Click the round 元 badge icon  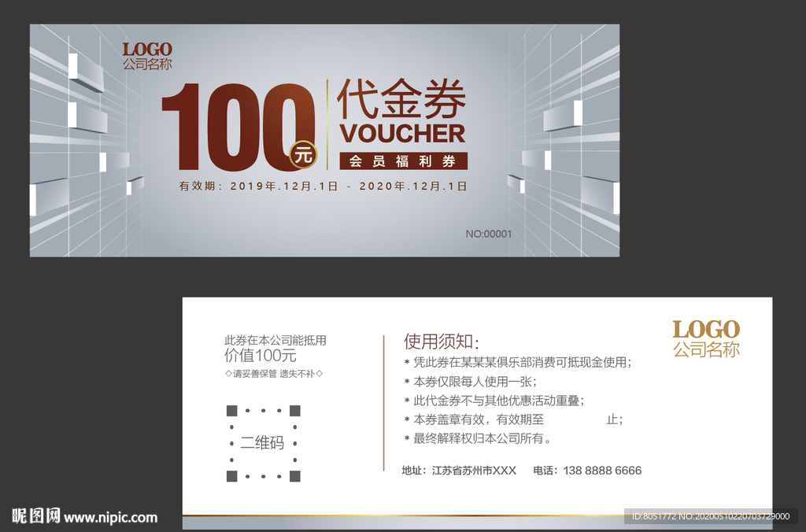[x=303, y=154]
